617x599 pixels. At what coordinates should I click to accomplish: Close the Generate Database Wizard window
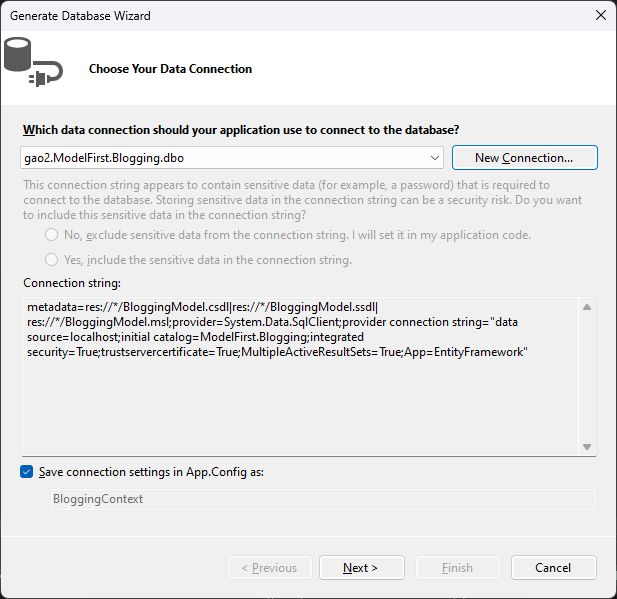click(x=599, y=15)
